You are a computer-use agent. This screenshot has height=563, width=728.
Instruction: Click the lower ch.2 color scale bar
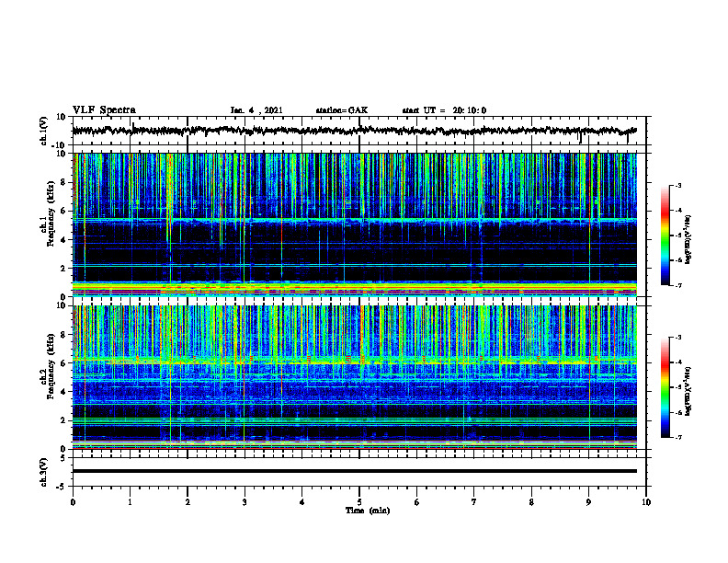tap(665, 387)
